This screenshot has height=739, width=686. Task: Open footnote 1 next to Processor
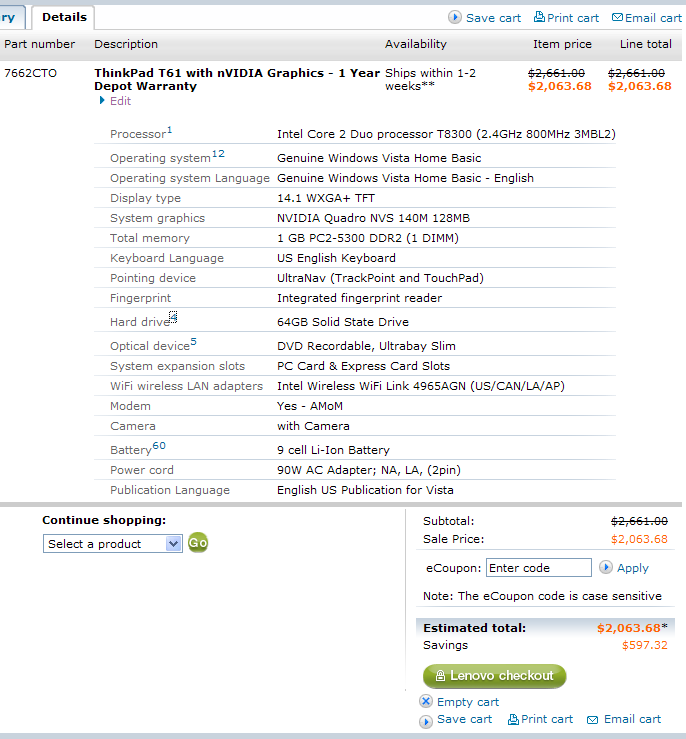tap(170, 130)
